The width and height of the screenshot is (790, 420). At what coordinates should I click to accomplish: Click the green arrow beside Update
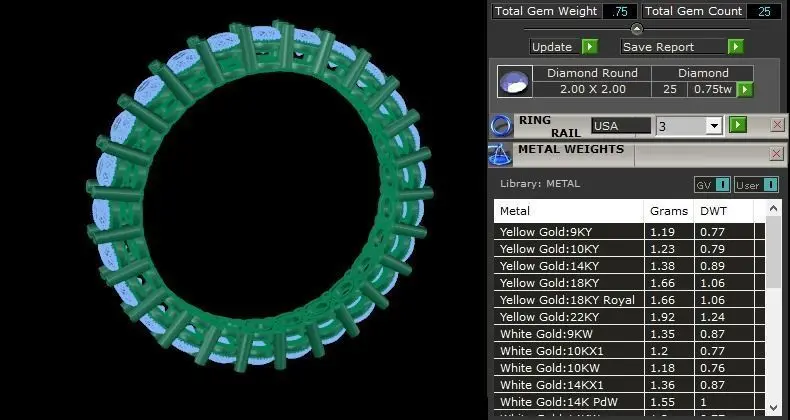(x=589, y=47)
